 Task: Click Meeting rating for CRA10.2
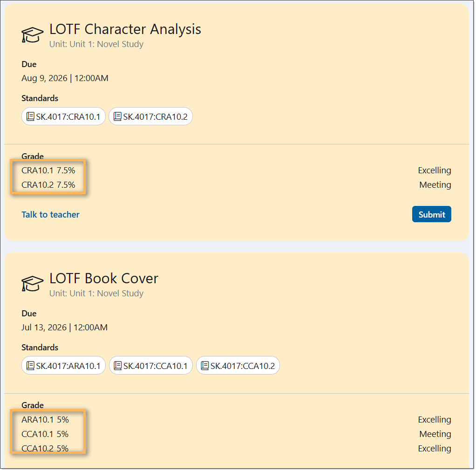coord(435,185)
